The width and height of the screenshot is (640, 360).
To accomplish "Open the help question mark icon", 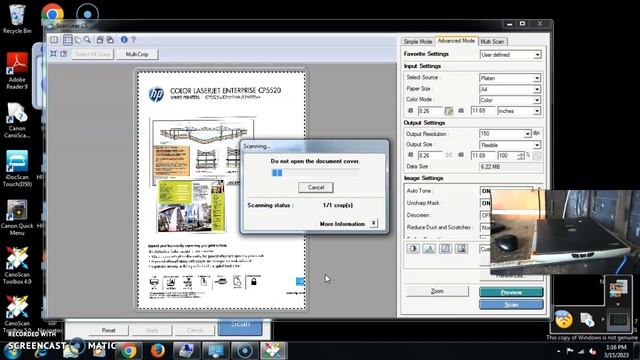I will click(x=133, y=40).
